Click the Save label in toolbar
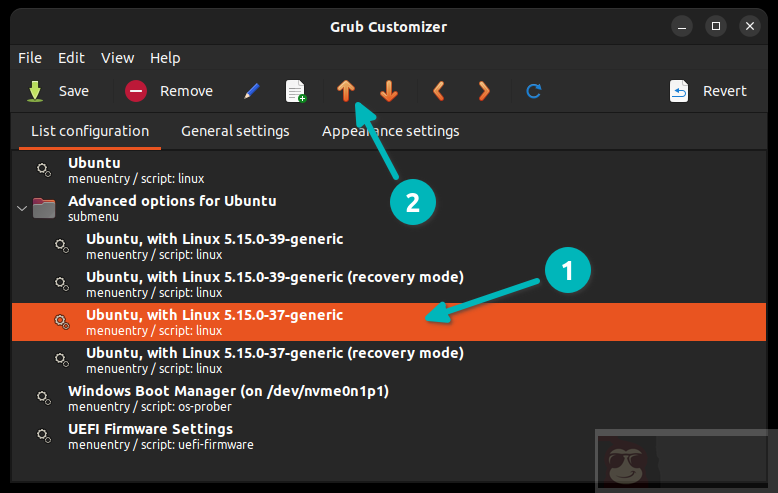778x493 pixels. (x=73, y=91)
